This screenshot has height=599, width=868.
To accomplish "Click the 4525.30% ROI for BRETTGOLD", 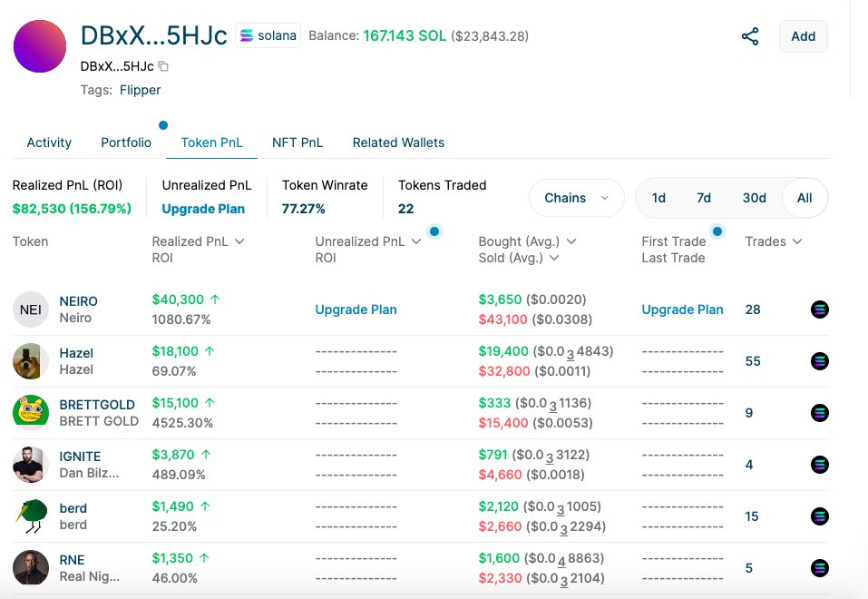I will (182, 423).
